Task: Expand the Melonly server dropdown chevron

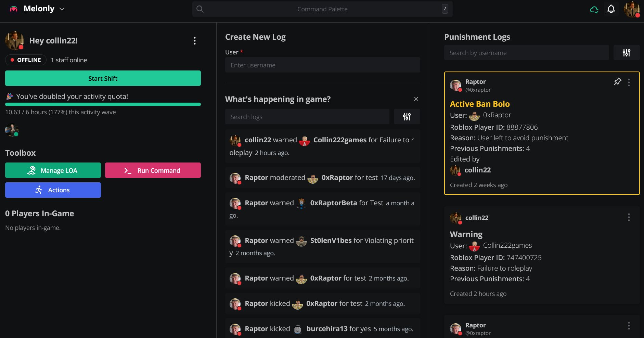Action: [x=62, y=9]
